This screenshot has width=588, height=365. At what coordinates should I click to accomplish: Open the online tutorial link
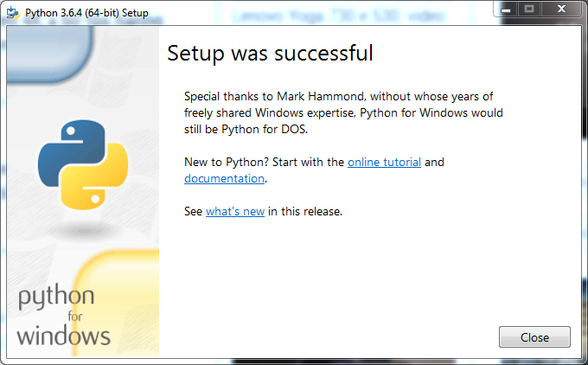385,162
